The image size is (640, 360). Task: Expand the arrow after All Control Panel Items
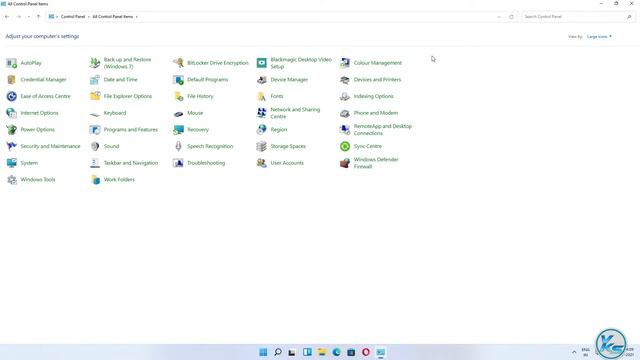click(x=137, y=17)
